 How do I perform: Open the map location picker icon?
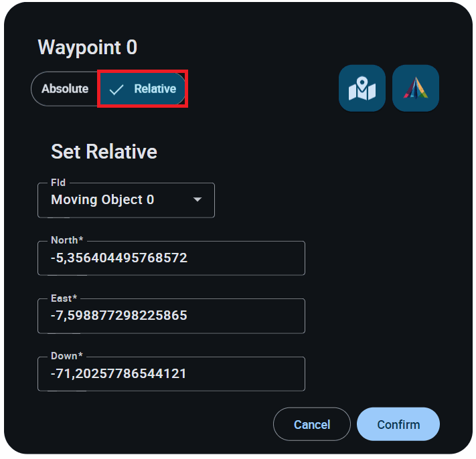[362, 88]
